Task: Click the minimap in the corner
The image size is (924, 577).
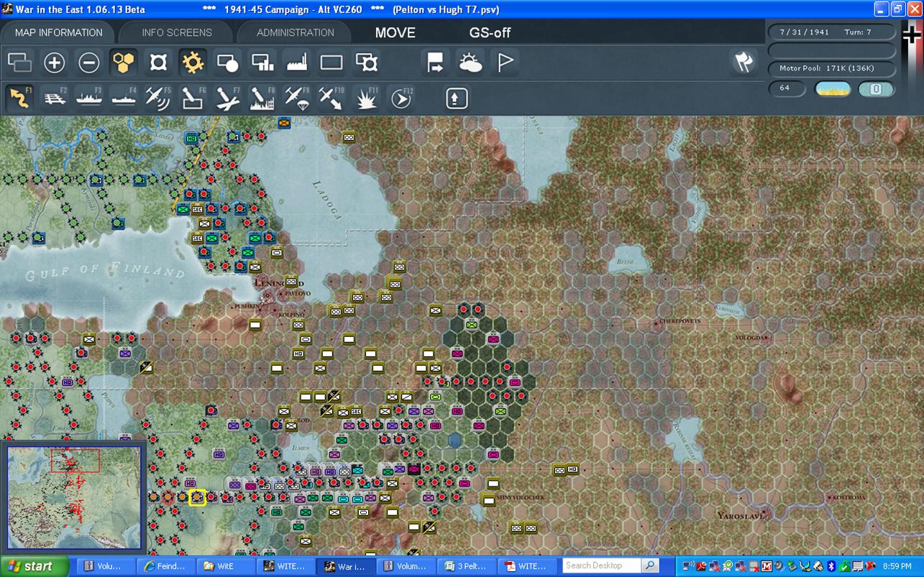Action: coord(75,499)
